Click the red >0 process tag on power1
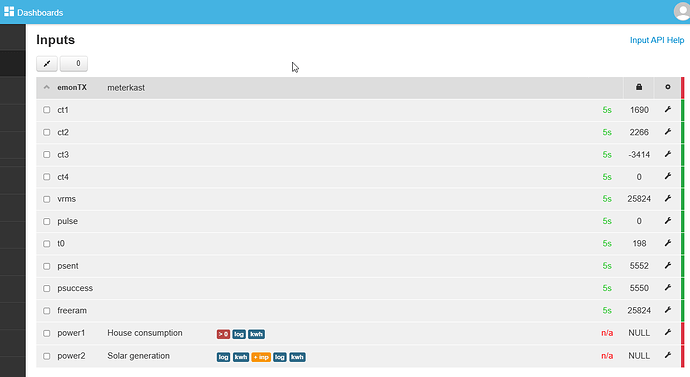690x377 pixels. click(223, 334)
